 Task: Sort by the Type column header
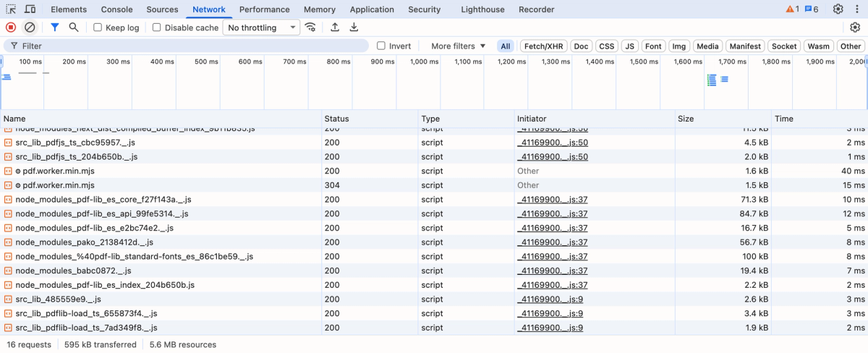(466, 118)
